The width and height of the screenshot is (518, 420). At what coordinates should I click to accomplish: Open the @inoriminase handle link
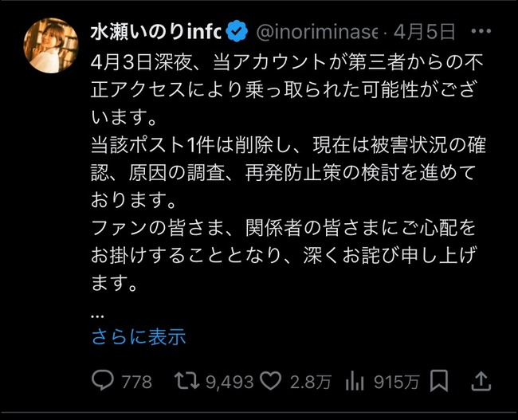click(x=316, y=32)
